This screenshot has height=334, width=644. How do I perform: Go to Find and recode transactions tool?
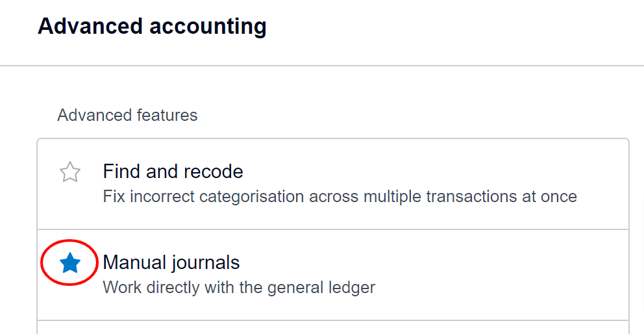[173, 172]
